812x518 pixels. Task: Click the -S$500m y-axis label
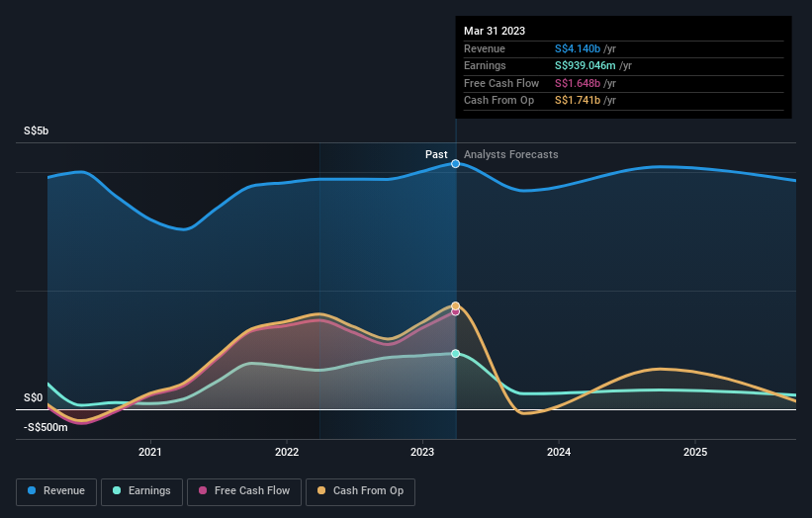click(x=45, y=427)
